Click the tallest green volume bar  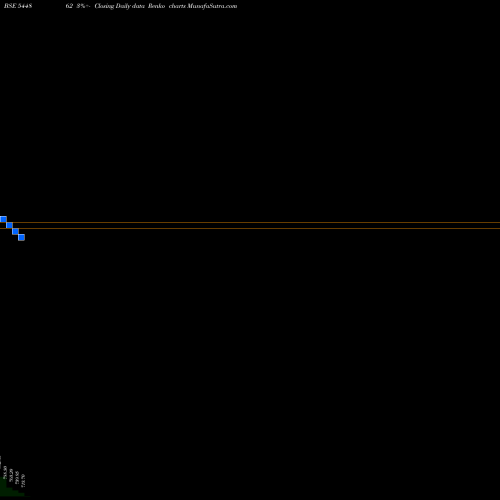click(3, 488)
